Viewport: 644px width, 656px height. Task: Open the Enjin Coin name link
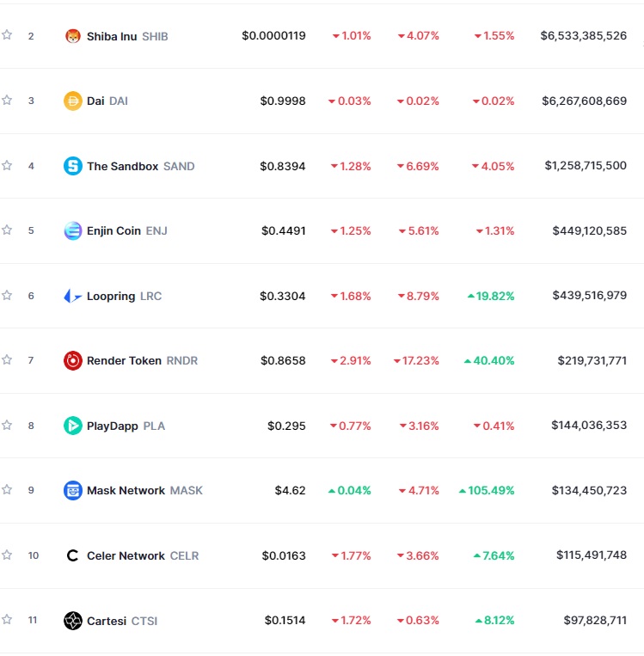[x=114, y=230]
